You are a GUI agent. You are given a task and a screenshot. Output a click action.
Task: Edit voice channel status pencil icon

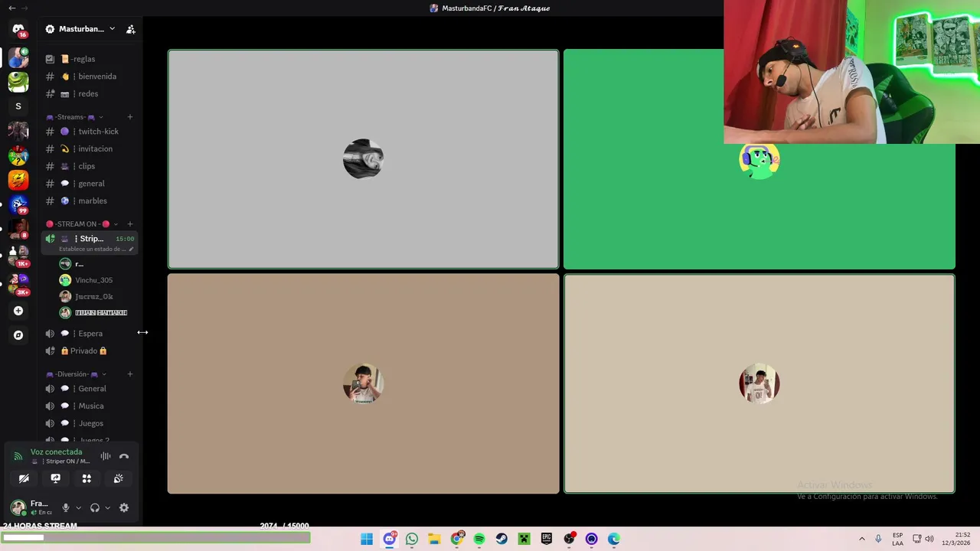coord(131,249)
